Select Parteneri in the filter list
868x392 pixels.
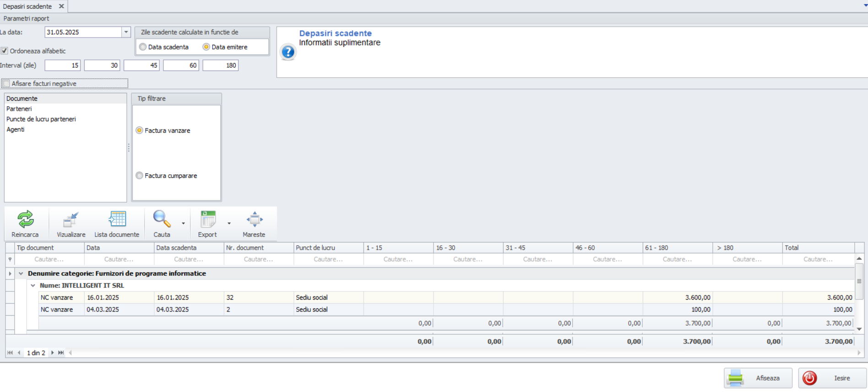pos(19,109)
